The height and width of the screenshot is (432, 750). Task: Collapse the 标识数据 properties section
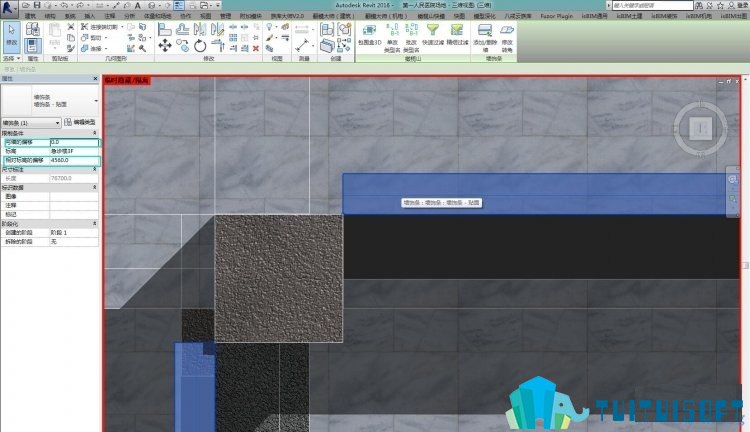(95, 188)
